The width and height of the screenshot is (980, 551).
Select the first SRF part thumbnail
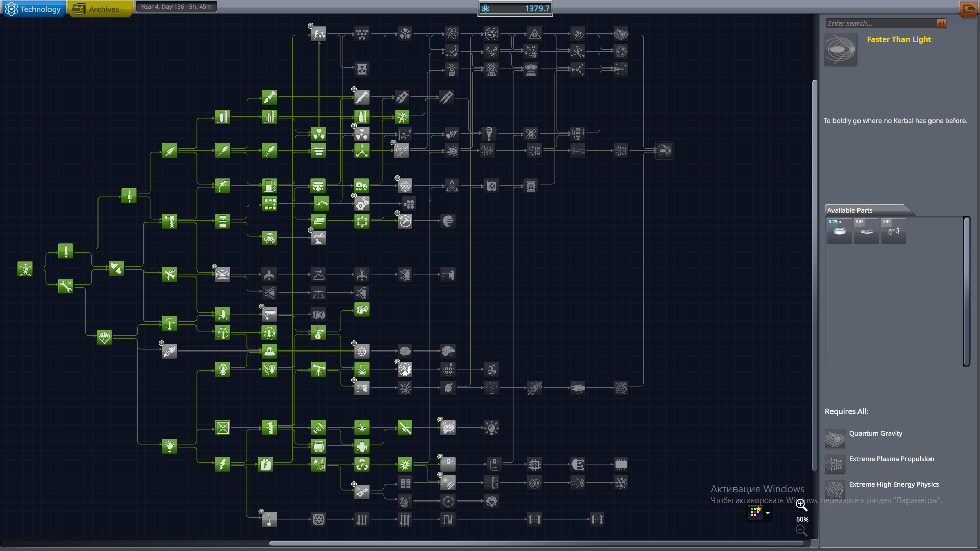(867, 231)
